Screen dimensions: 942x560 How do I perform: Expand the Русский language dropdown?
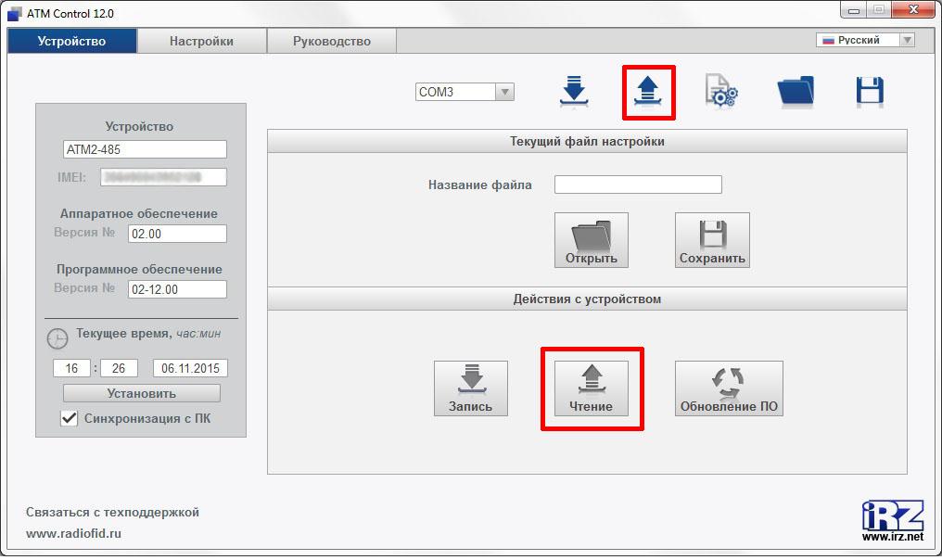906,40
